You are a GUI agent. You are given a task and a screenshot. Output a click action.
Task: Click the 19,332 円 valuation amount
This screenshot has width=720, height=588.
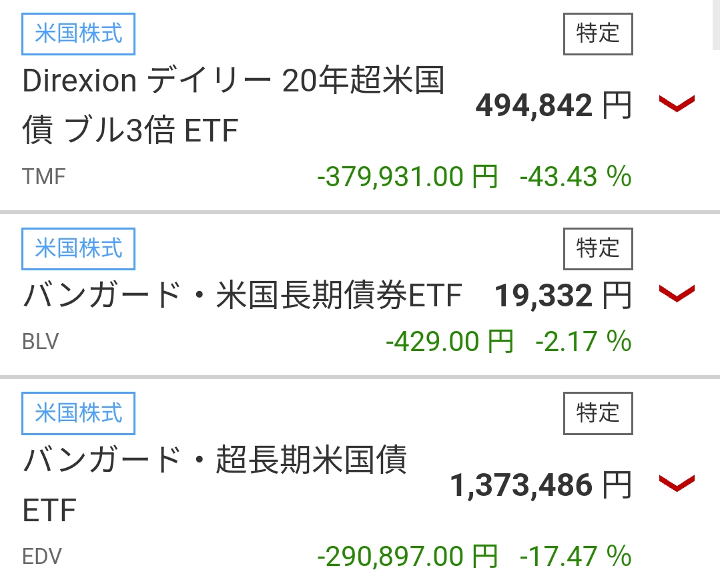(x=563, y=296)
